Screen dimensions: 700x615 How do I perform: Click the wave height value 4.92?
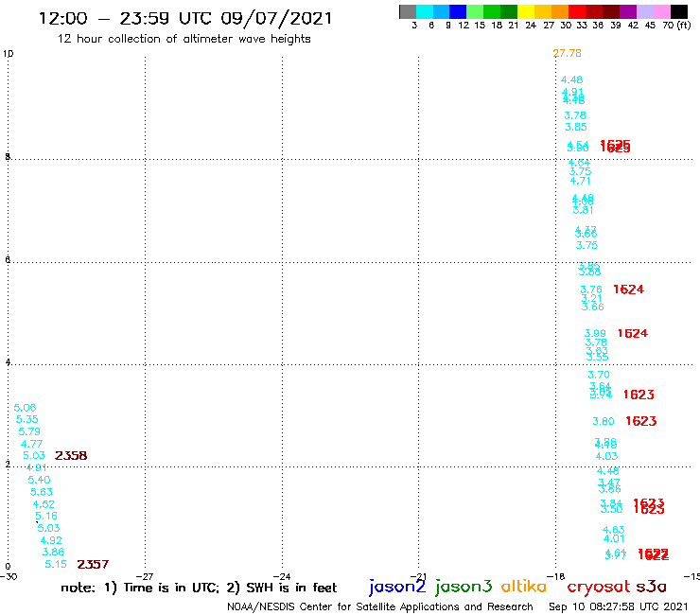click(51, 540)
